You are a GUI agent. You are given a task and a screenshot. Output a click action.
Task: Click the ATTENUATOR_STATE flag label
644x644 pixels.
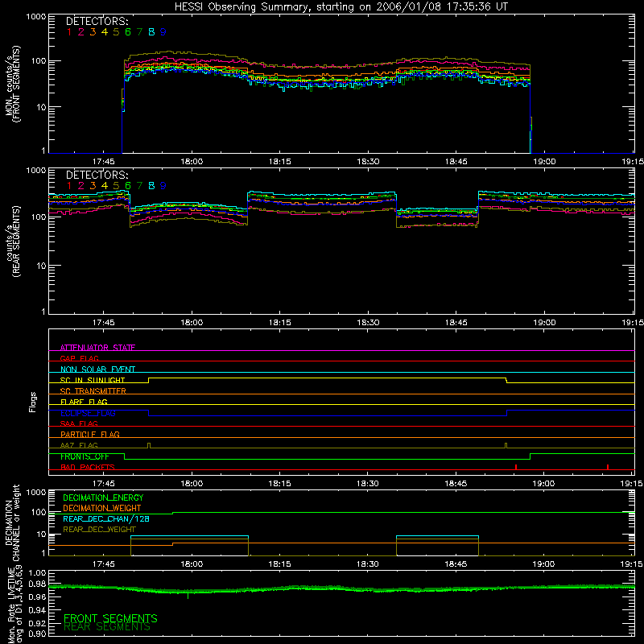tap(97, 348)
